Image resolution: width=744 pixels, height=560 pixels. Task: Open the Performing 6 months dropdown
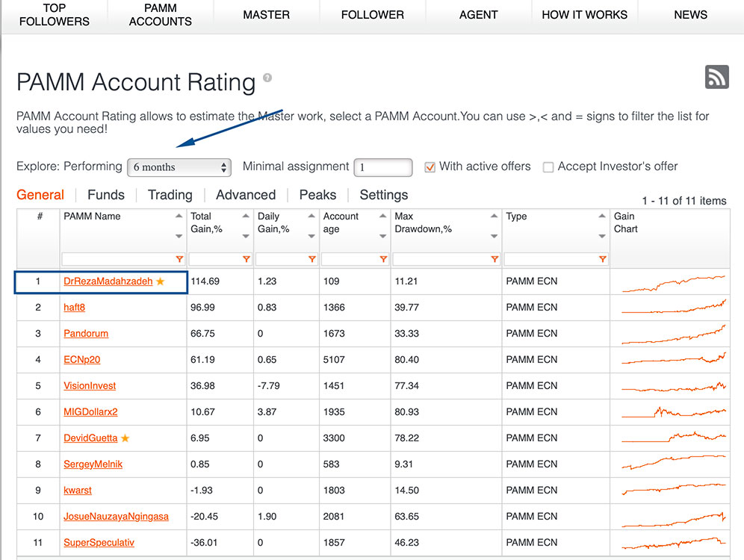tap(179, 167)
